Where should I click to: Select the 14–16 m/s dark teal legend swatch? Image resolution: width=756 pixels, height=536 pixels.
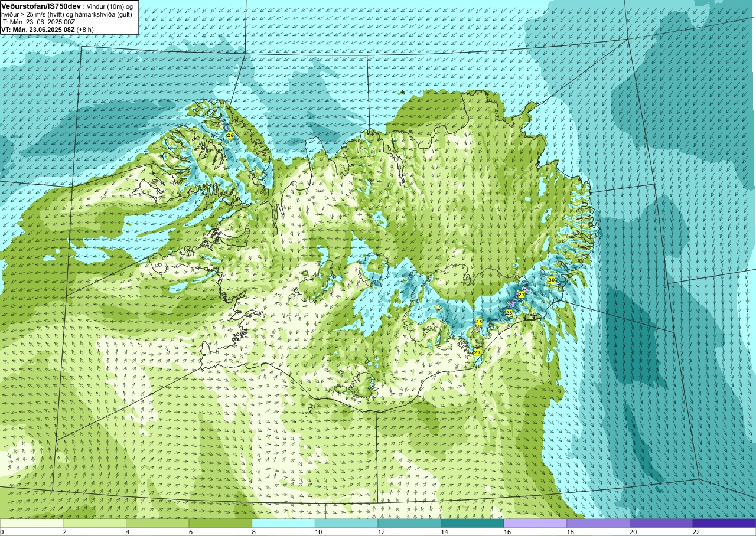click(x=472, y=523)
